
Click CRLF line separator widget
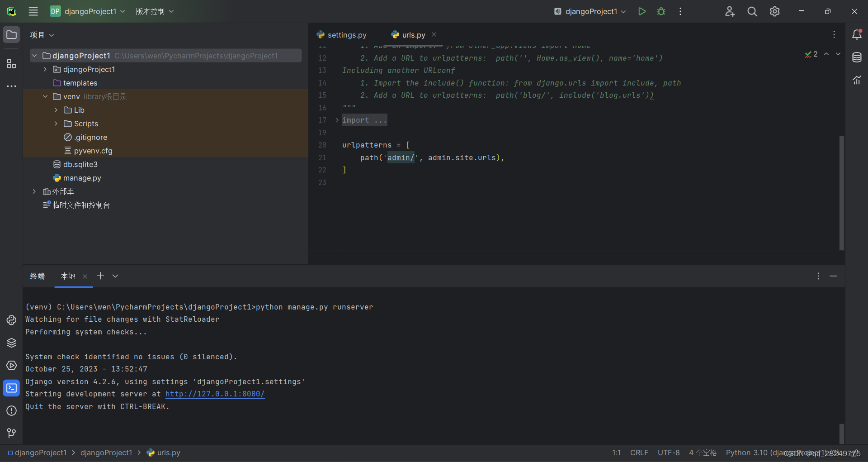point(639,452)
